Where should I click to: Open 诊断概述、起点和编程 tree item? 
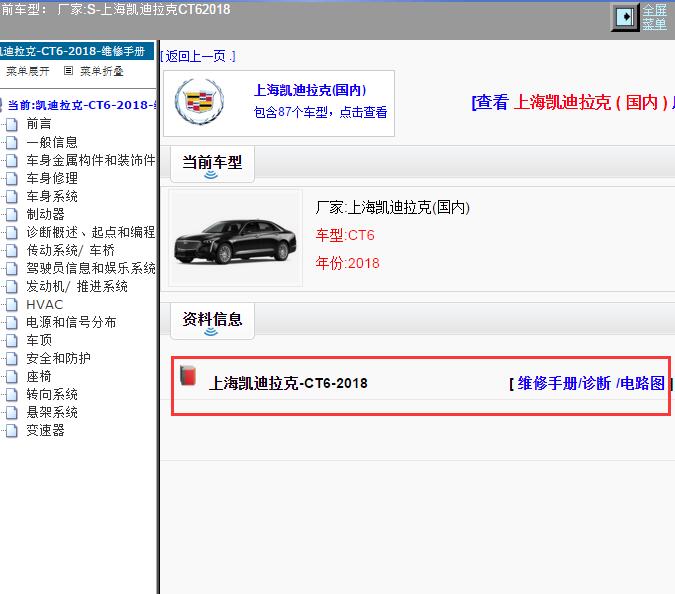click(x=91, y=232)
